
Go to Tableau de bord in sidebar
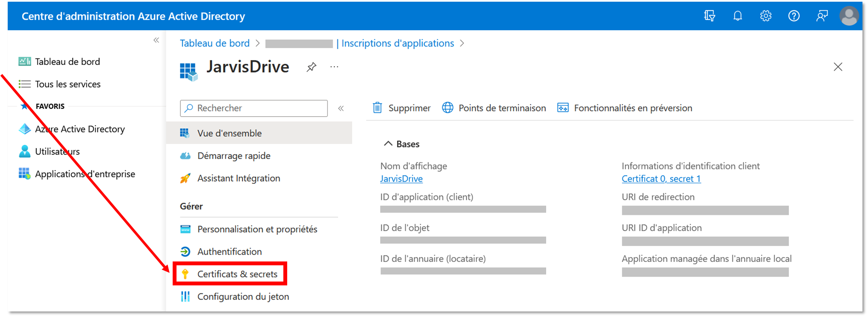click(x=68, y=62)
